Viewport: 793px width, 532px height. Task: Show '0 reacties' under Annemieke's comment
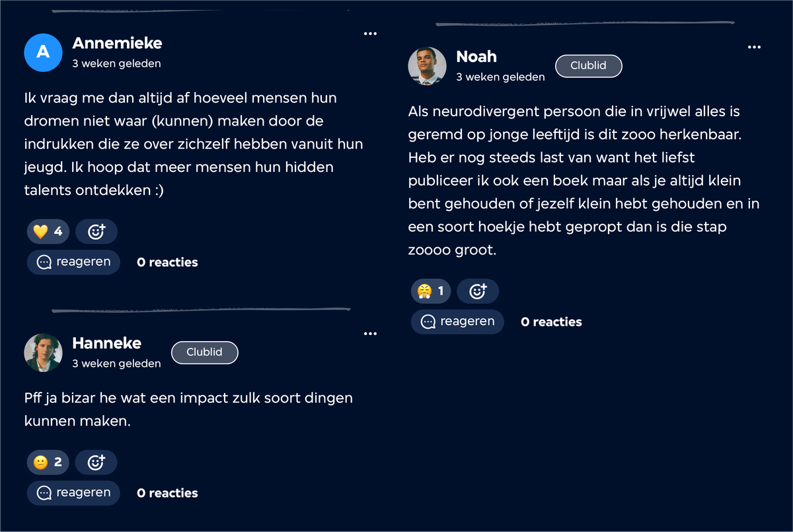tap(167, 262)
